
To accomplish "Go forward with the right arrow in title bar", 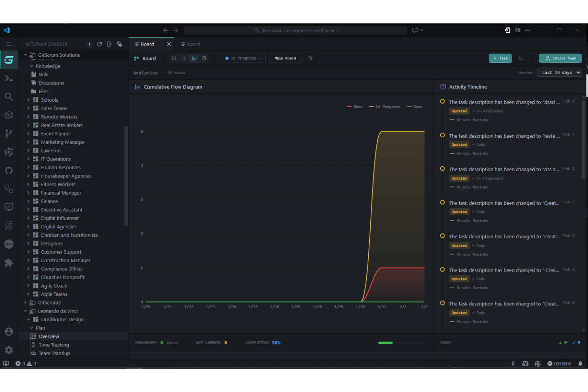I will (x=176, y=30).
